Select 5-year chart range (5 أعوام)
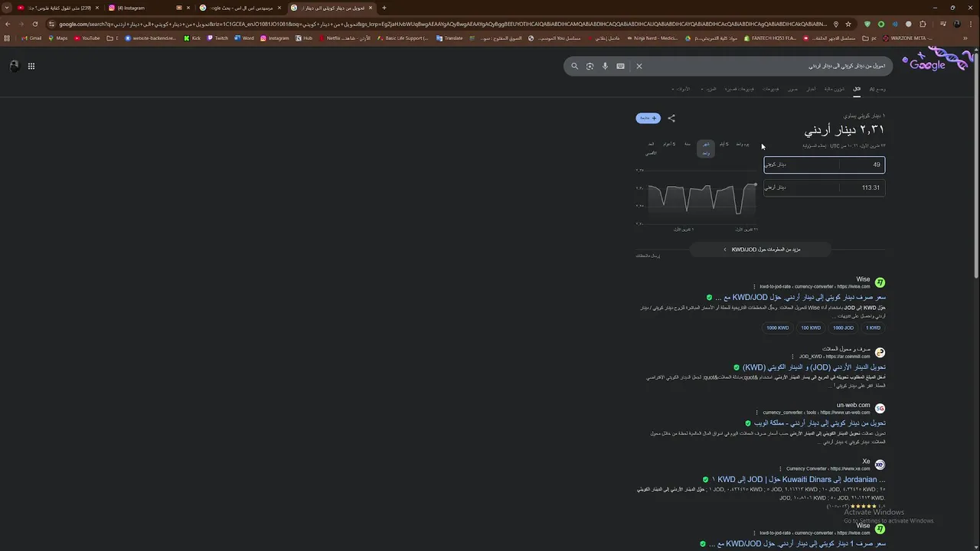The image size is (980, 551). 669,144
